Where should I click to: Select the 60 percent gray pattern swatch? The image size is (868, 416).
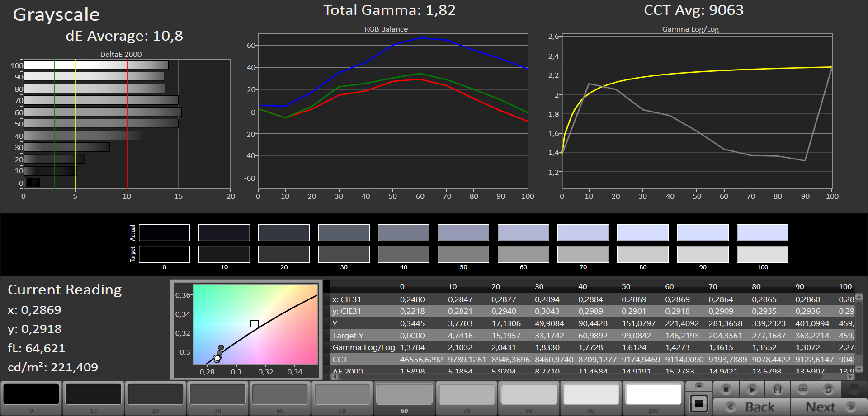click(404, 394)
